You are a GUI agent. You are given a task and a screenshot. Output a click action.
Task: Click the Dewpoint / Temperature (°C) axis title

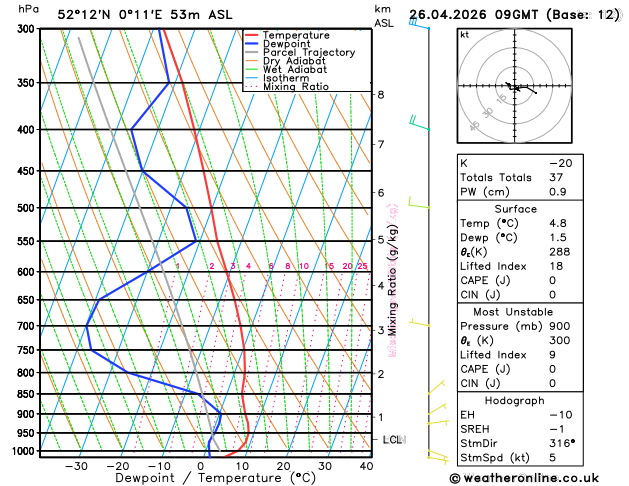(215, 478)
